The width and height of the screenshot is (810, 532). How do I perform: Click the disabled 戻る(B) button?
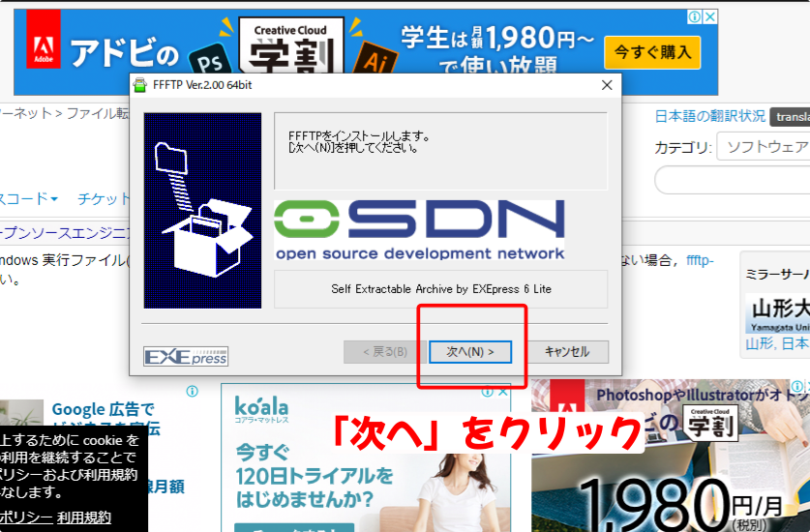[385, 352]
